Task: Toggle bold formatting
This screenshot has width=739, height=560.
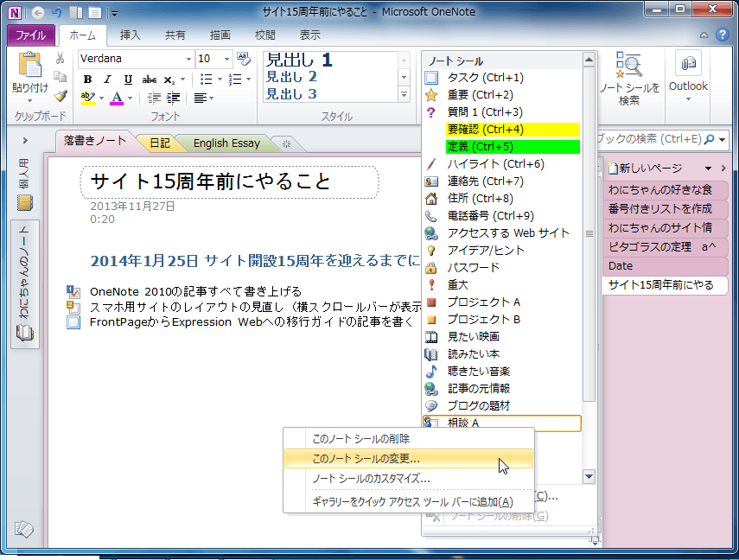Action: [87, 80]
